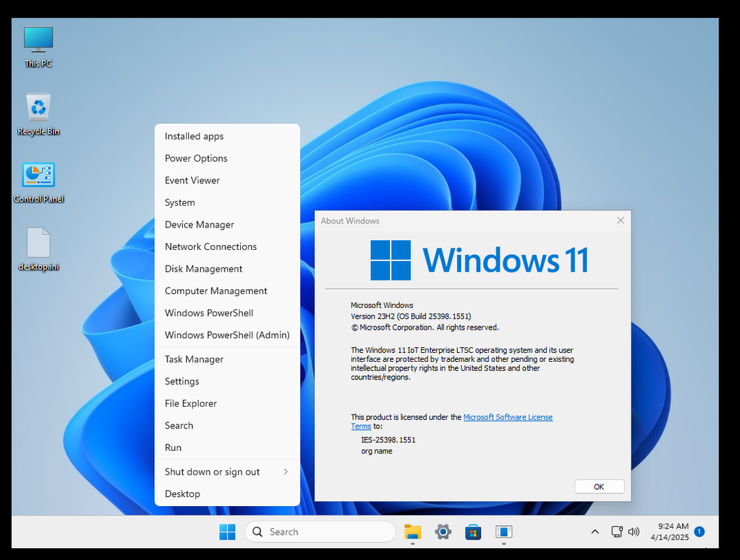The image size is (740, 560).
Task: Select Event Viewer in the menu
Action: point(228,181)
